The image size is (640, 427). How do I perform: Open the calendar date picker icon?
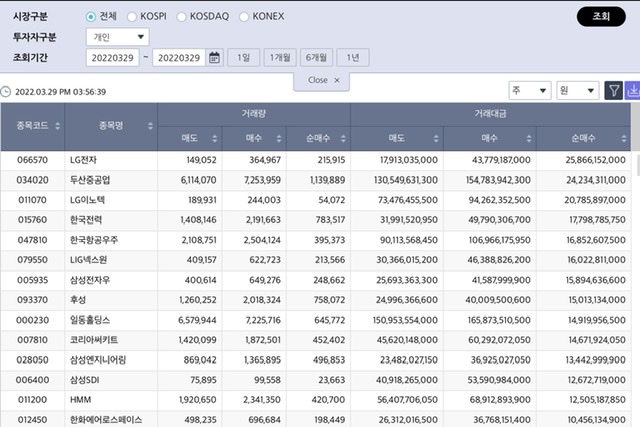[214, 58]
